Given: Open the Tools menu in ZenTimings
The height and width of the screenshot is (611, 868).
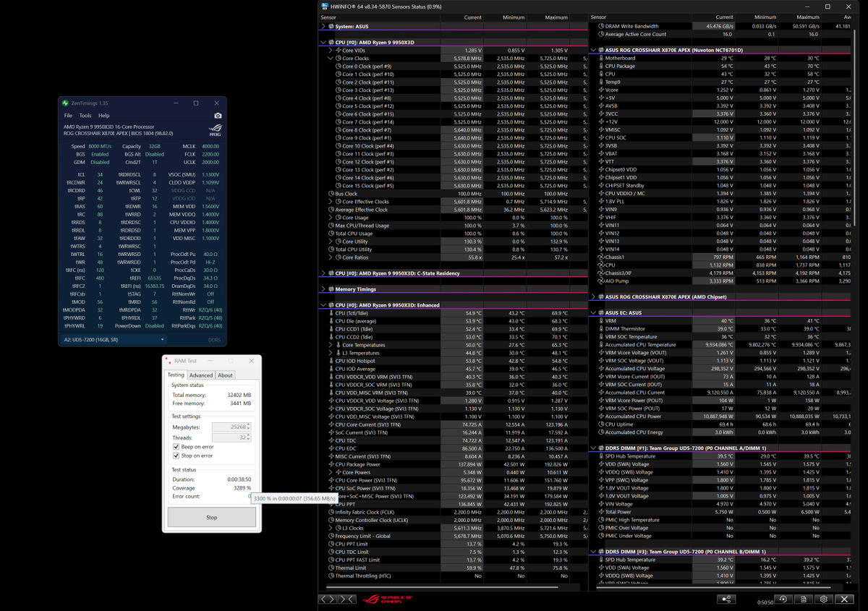Looking at the screenshot, I should pyautogui.click(x=85, y=116).
